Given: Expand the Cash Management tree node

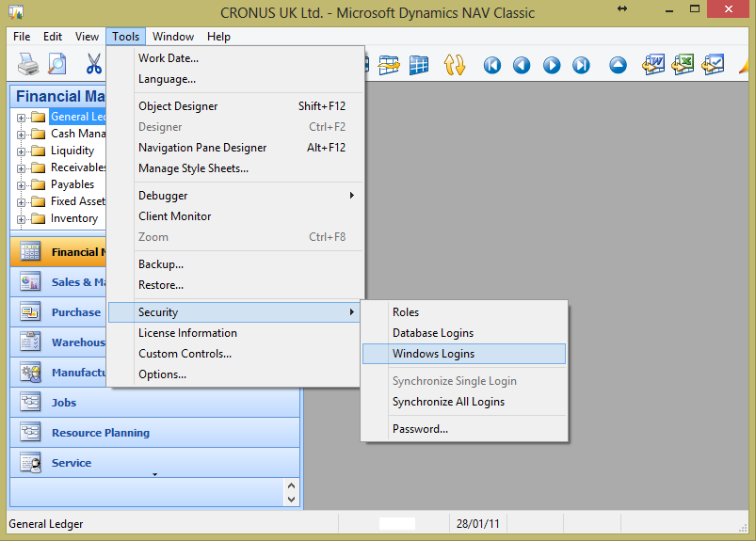Looking at the screenshot, I should click(x=21, y=135).
